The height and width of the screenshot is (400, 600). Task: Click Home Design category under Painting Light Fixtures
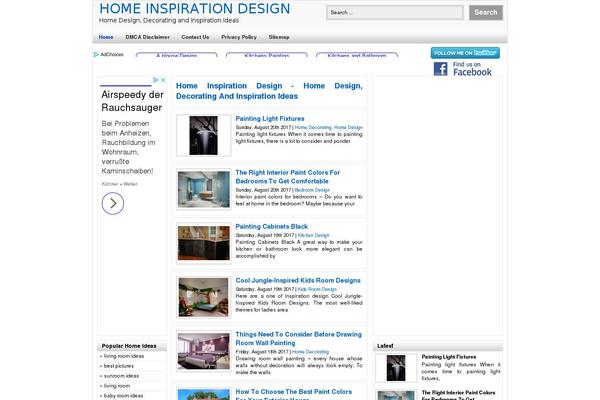coord(348,127)
